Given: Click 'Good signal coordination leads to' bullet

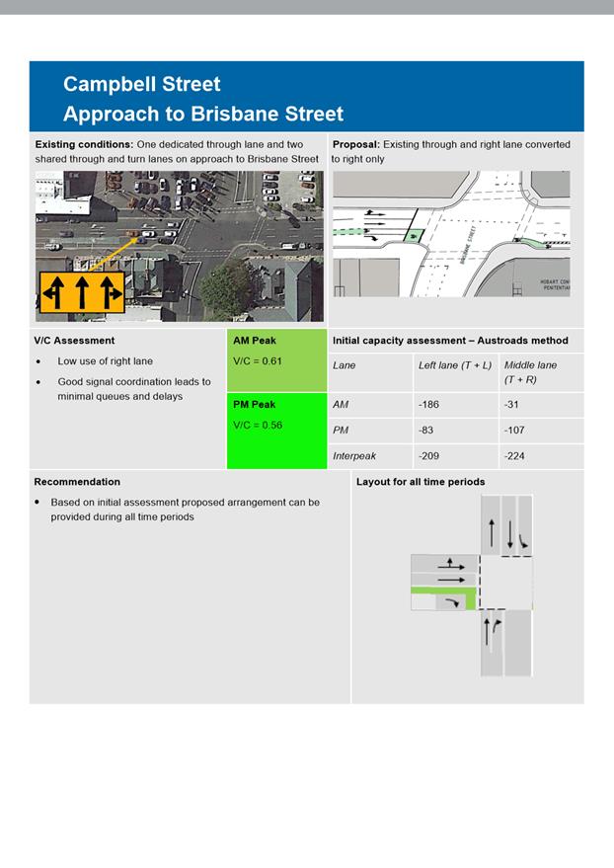Looking at the screenshot, I should [x=134, y=381].
